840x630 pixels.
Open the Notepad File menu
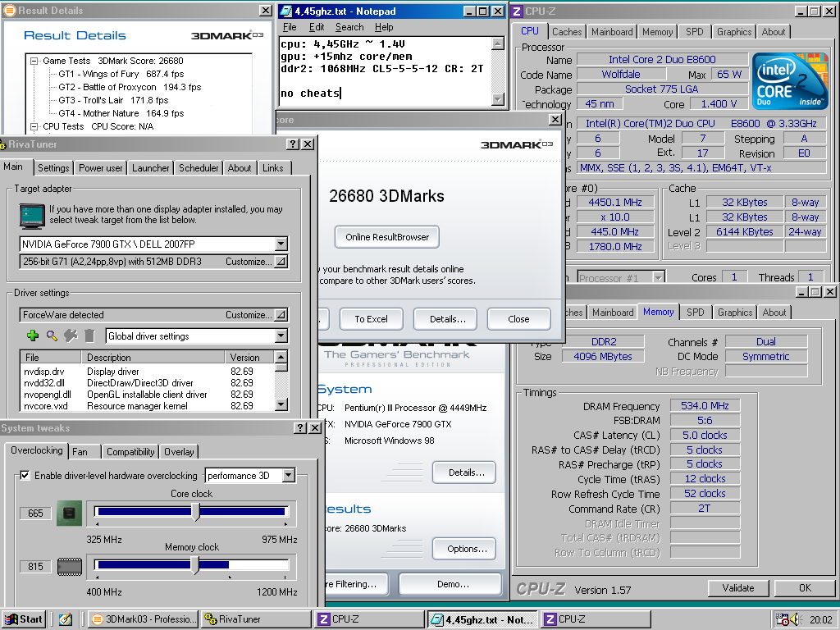pos(290,27)
